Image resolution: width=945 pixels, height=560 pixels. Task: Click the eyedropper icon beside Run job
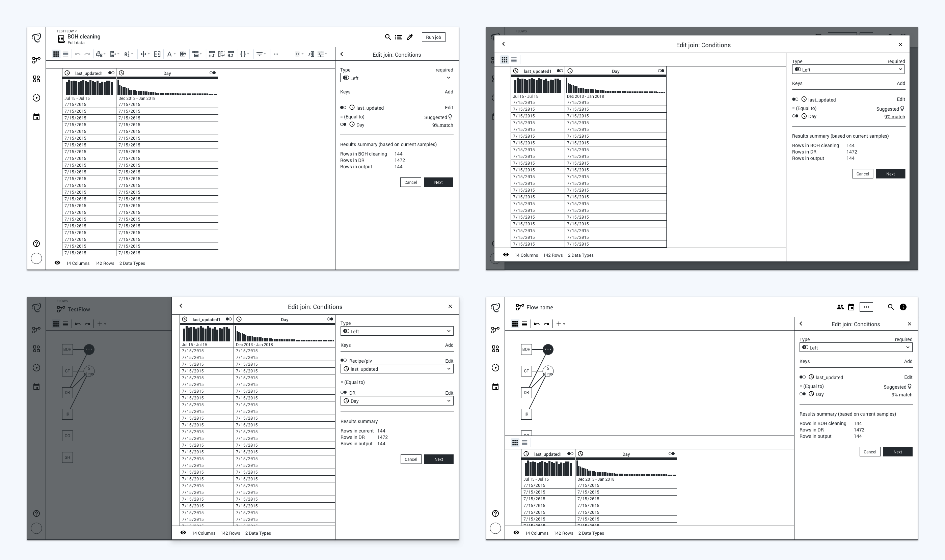coord(410,37)
